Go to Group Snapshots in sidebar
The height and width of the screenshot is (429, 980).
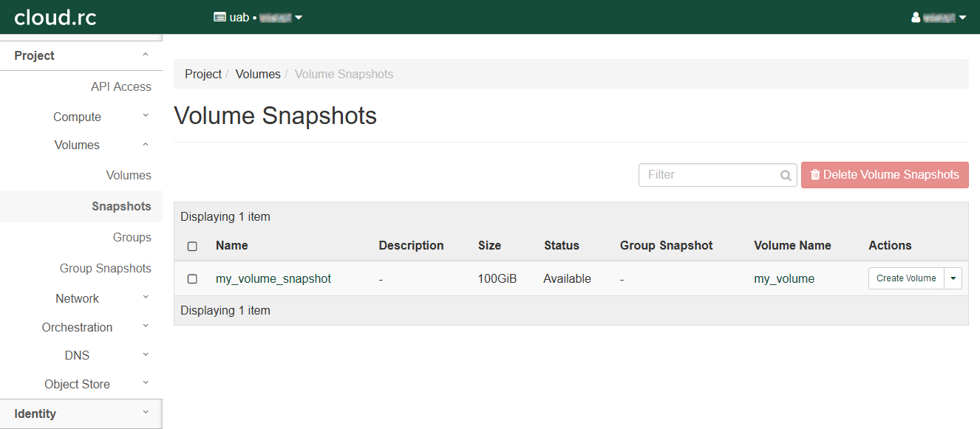(x=105, y=268)
